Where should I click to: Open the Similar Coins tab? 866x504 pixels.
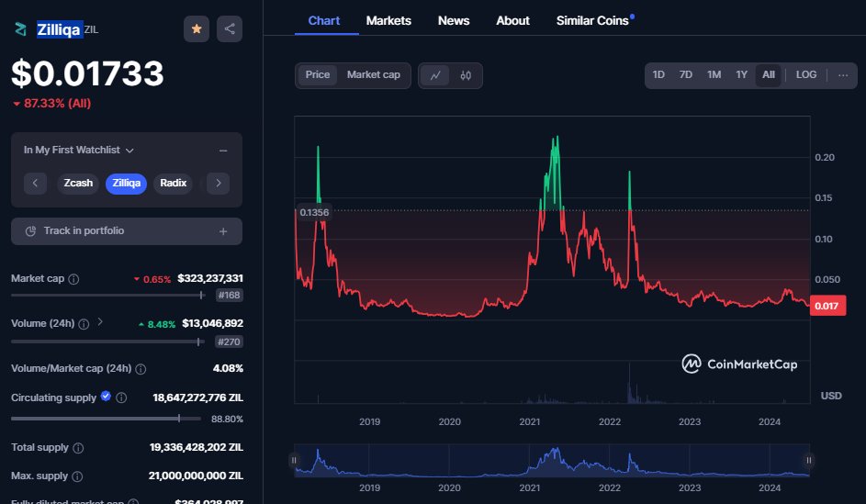(592, 21)
